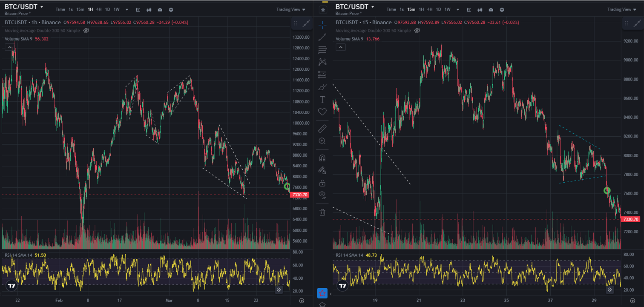Click BTCUSDT 15 Binance legend title
The height and width of the screenshot is (307, 644).
[x=363, y=23]
